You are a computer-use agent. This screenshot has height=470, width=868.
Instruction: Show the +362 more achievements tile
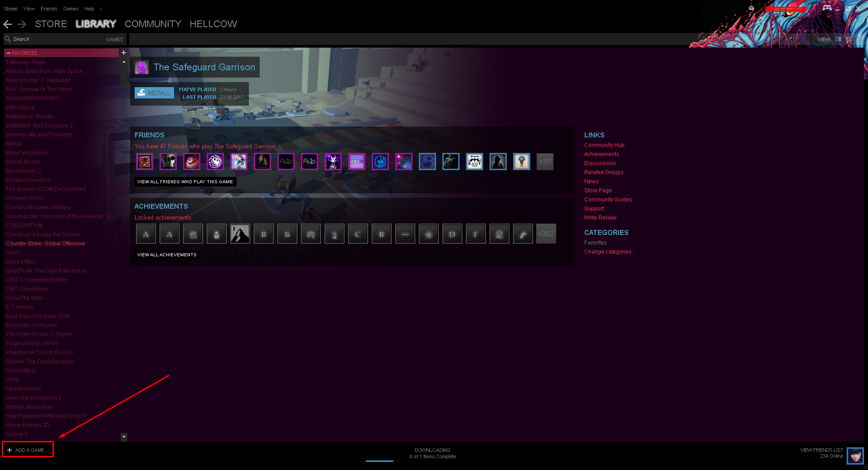coord(546,234)
